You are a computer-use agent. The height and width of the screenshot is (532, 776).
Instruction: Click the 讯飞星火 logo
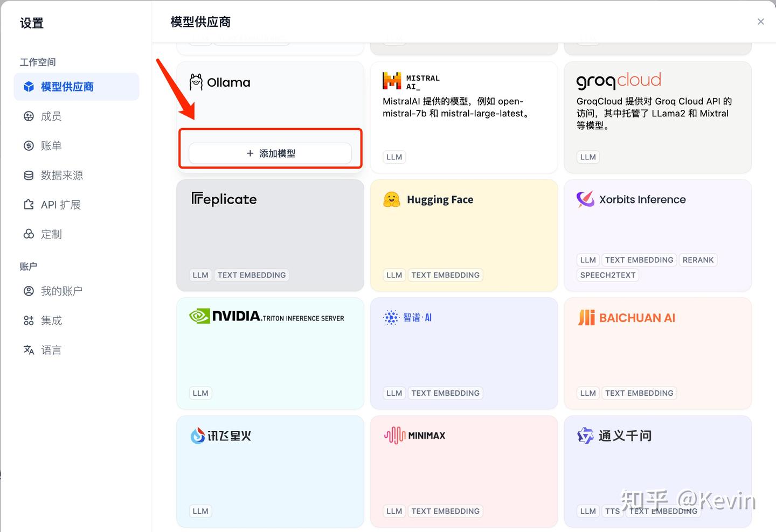point(221,435)
